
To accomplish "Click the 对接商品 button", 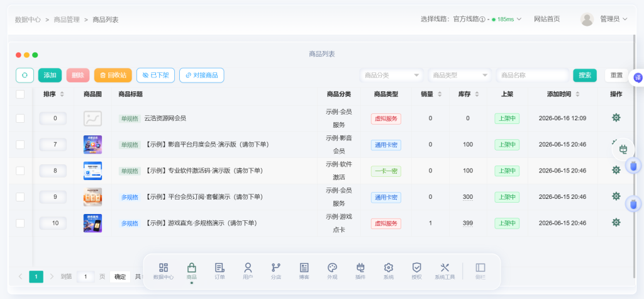I will [x=202, y=76].
